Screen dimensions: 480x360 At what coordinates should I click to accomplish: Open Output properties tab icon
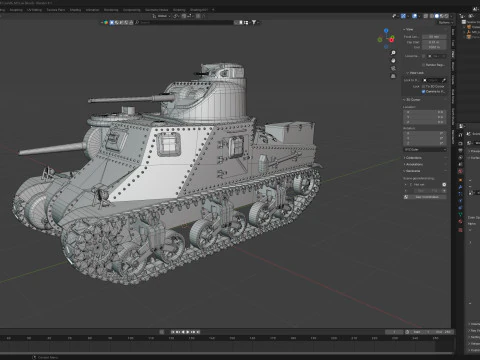tap(460, 150)
